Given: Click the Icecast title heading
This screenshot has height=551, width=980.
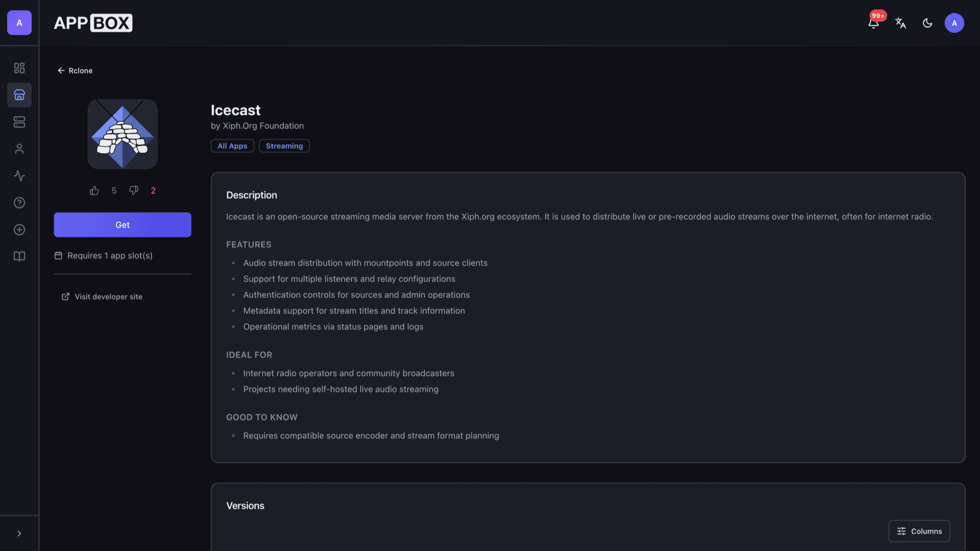Looking at the screenshot, I should [235, 110].
